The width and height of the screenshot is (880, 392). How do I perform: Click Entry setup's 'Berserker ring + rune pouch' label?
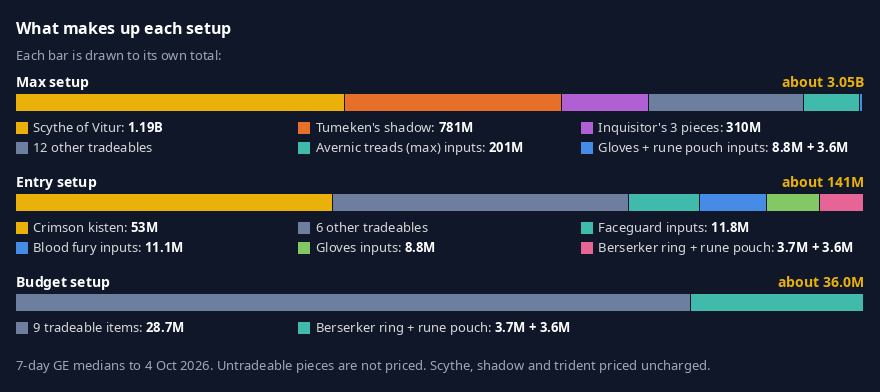coord(725,248)
